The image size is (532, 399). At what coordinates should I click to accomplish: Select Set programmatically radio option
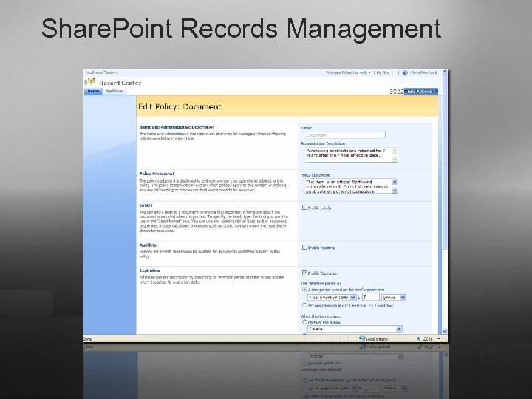(304, 305)
